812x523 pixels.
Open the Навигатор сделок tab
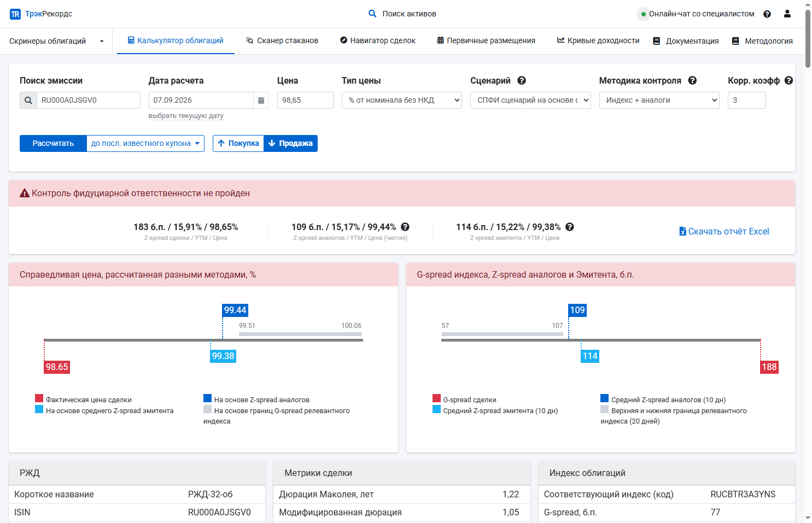[x=378, y=40]
